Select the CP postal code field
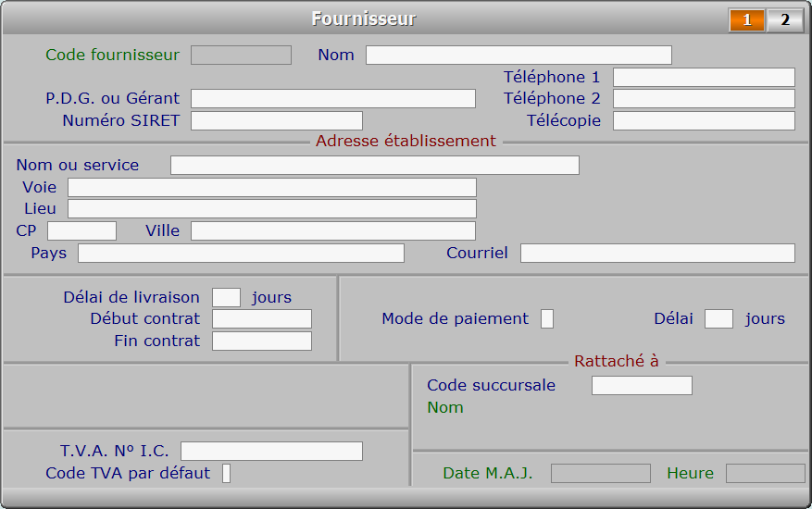812x509 pixels. click(81, 231)
